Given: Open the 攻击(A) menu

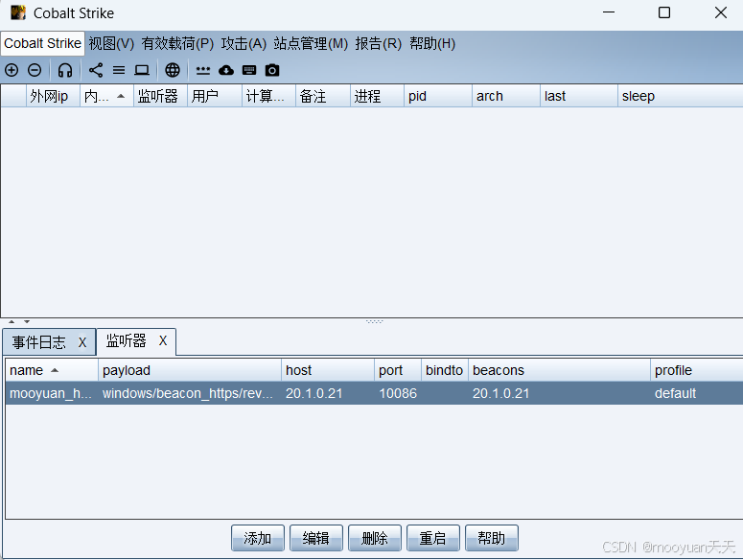Looking at the screenshot, I should pyautogui.click(x=244, y=43).
